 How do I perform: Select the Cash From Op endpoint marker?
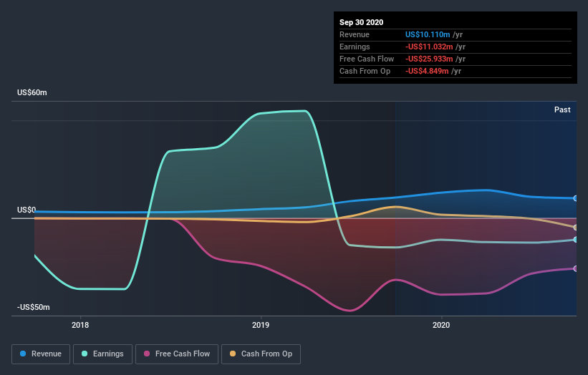tap(575, 228)
